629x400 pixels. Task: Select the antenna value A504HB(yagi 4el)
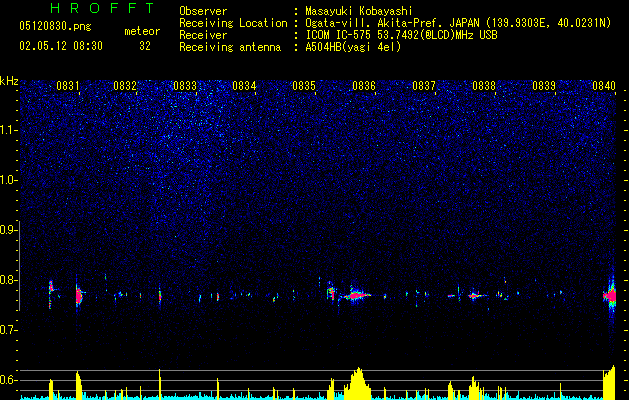pos(353,47)
